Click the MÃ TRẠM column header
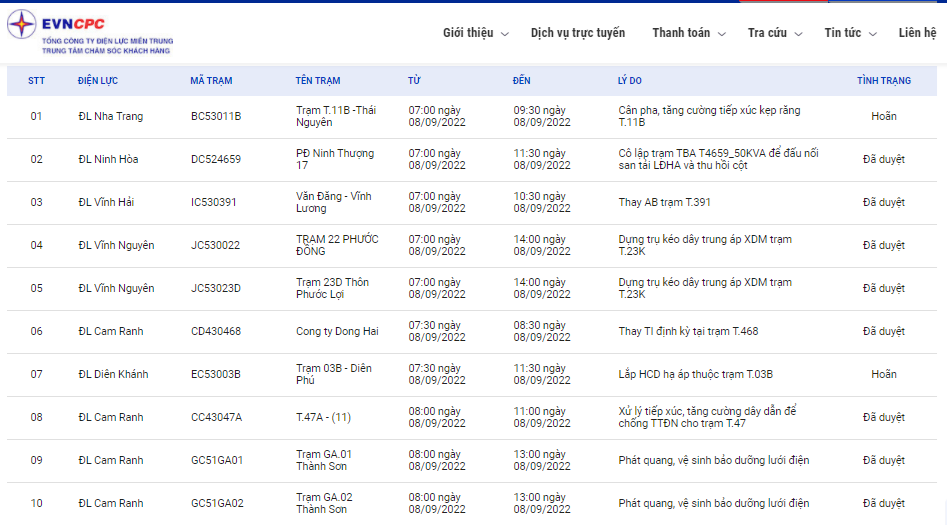This screenshot has width=947, height=525. point(211,81)
